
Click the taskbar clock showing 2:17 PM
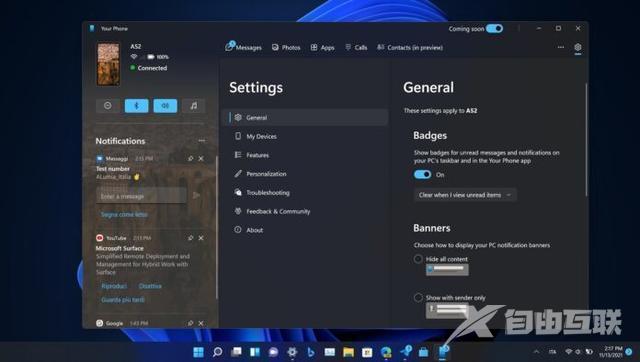[610, 352]
